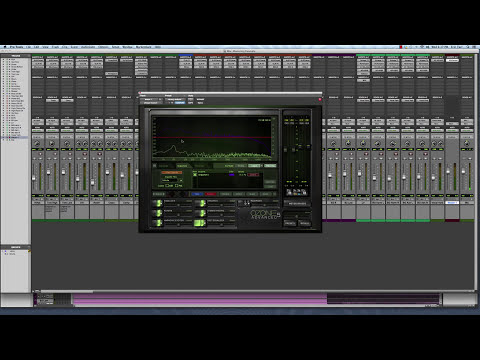Click the blue button in Ozone's bottom bar
Viewport: 480px width, 360px height.
point(197,194)
